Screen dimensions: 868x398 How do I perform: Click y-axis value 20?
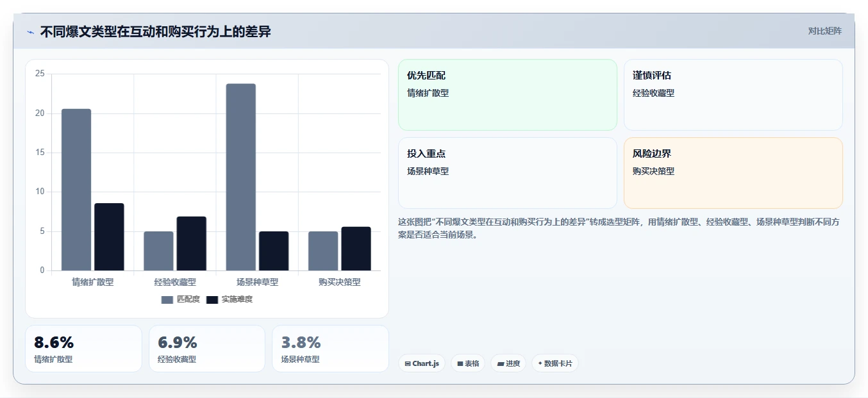(40, 113)
